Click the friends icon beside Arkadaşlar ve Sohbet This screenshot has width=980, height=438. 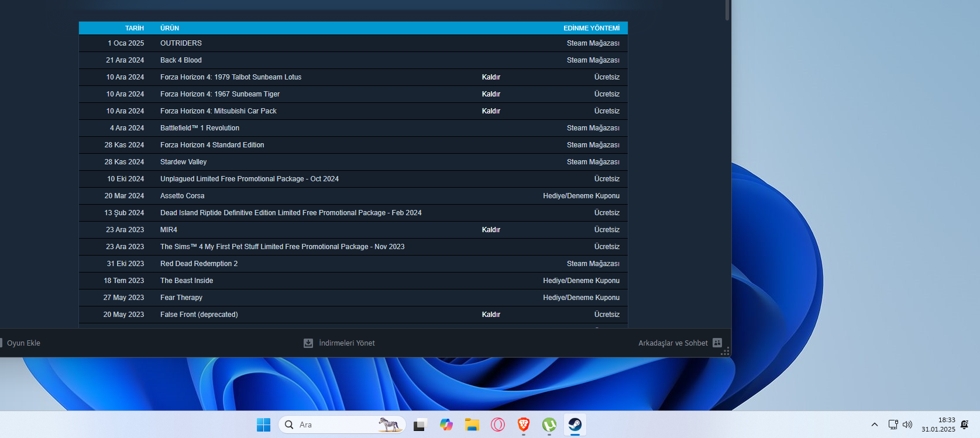717,343
